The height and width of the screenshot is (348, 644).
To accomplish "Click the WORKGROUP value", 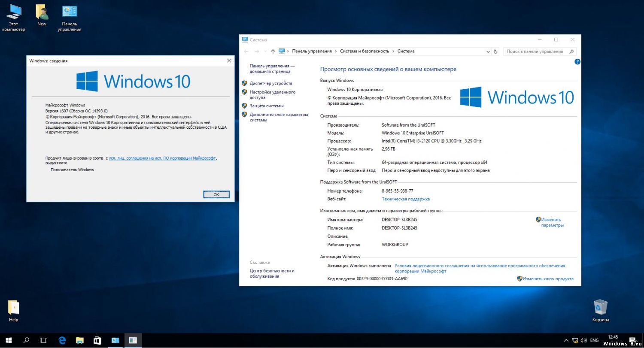I will [x=395, y=245].
